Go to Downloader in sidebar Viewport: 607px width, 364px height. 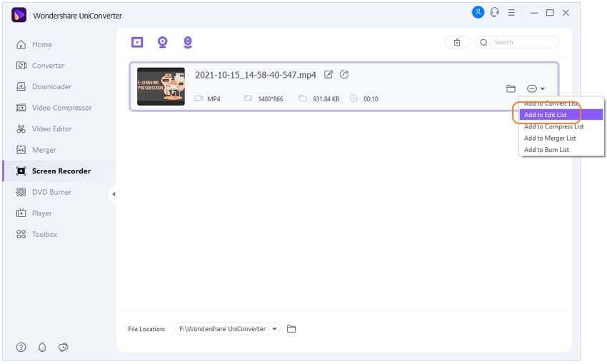(x=44, y=86)
